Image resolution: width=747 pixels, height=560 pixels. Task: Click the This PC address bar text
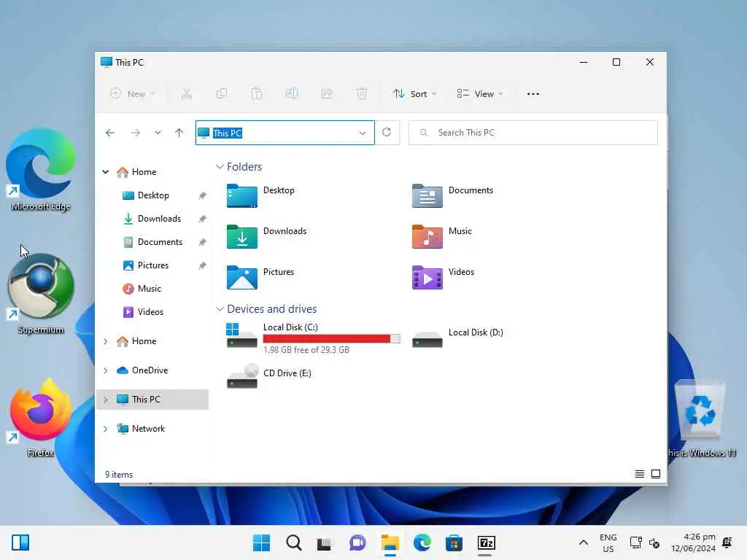(x=228, y=133)
